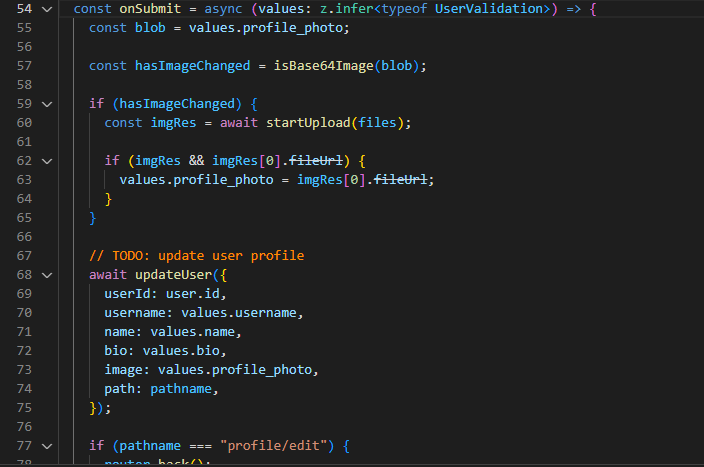Click values.name on line 71
Screen dimensions: 704x467
click(x=193, y=331)
